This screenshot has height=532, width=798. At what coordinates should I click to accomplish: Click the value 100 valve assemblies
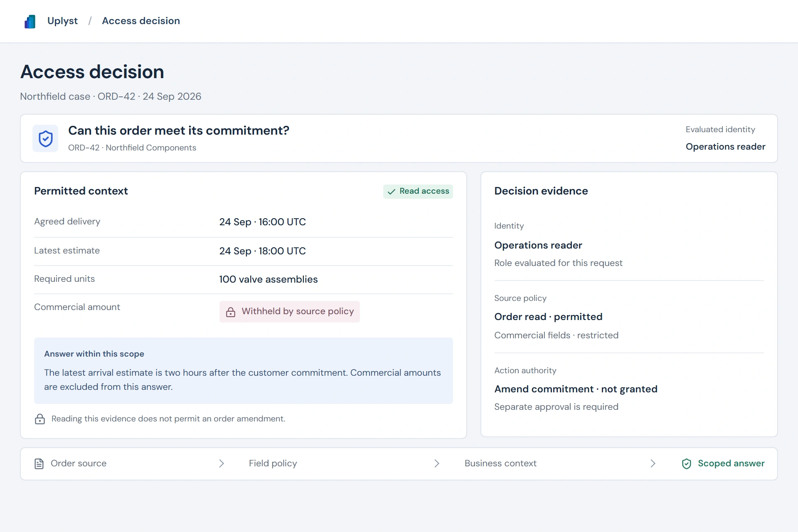268,279
